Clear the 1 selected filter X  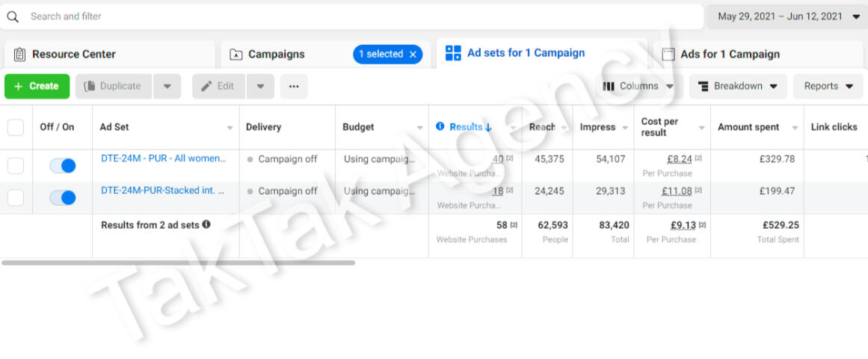(413, 55)
